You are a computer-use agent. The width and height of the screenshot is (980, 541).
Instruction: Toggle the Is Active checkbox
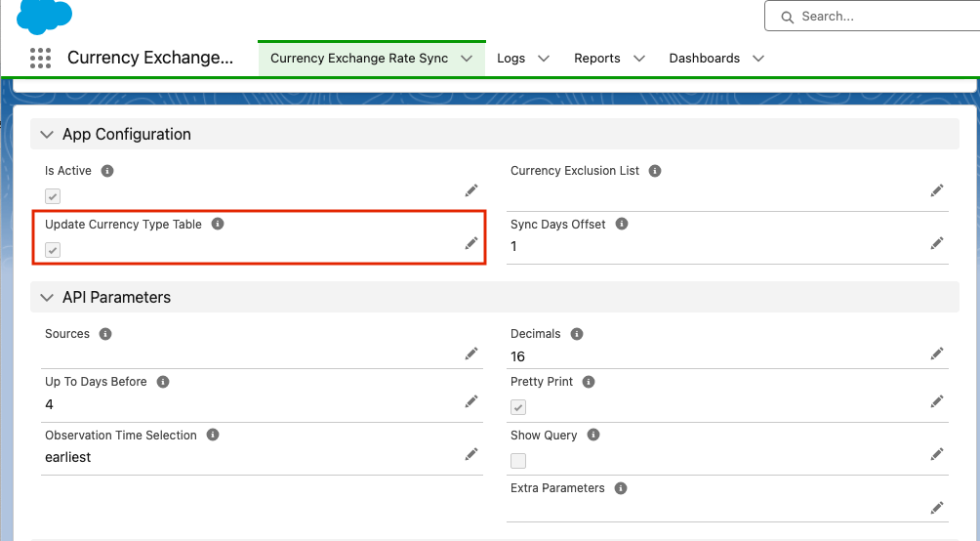point(53,196)
